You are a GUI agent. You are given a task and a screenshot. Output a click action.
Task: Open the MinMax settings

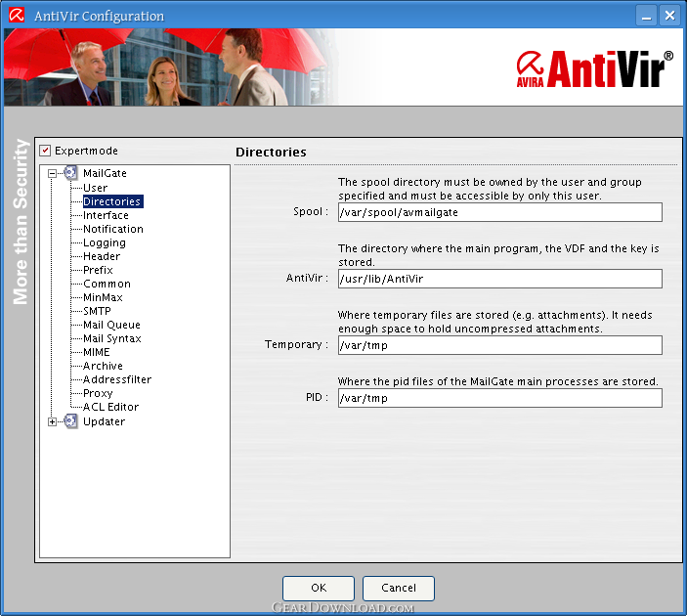tap(103, 297)
